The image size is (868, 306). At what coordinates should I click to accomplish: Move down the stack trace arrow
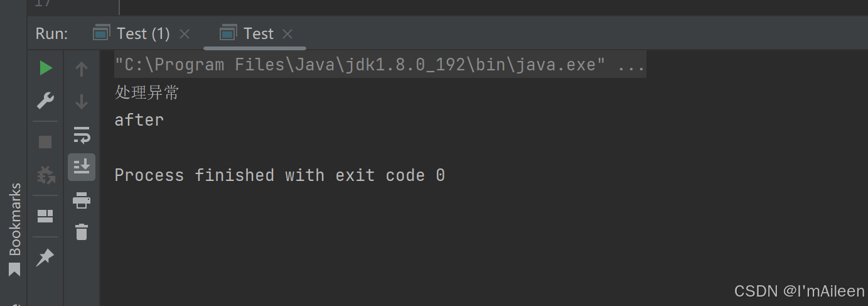tap(81, 101)
